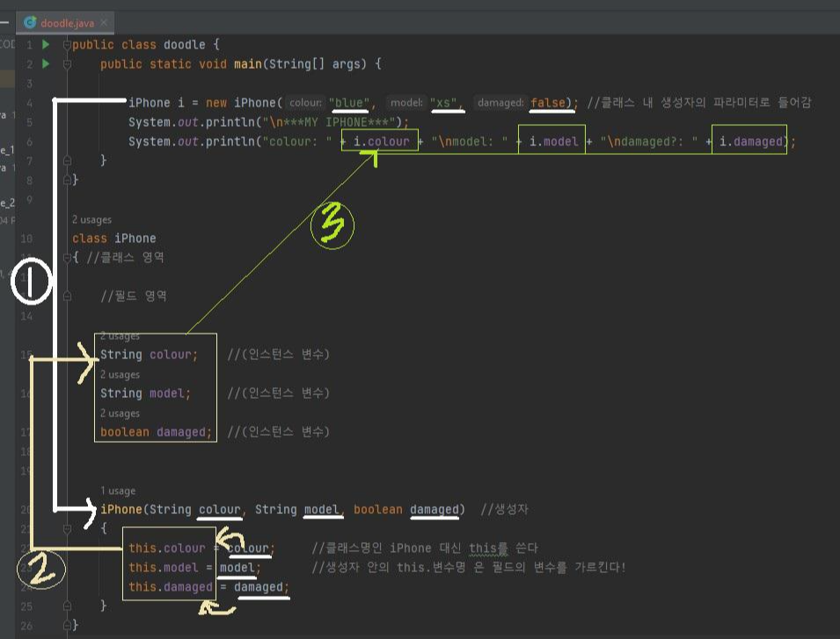Click 'boolean damaged' constructor parameter
The height and width of the screenshot is (639, 840).
click(x=406, y=510)
